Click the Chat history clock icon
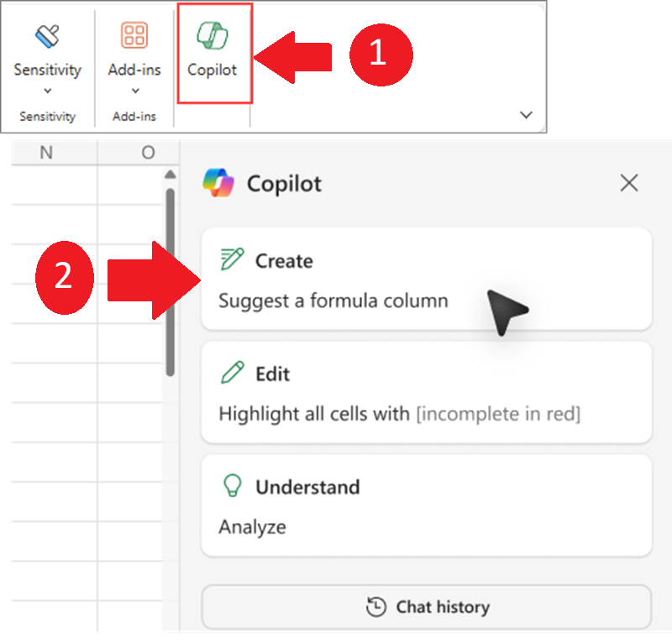The height and width of the screenshot is (643, 672). [x=376, y=606]
